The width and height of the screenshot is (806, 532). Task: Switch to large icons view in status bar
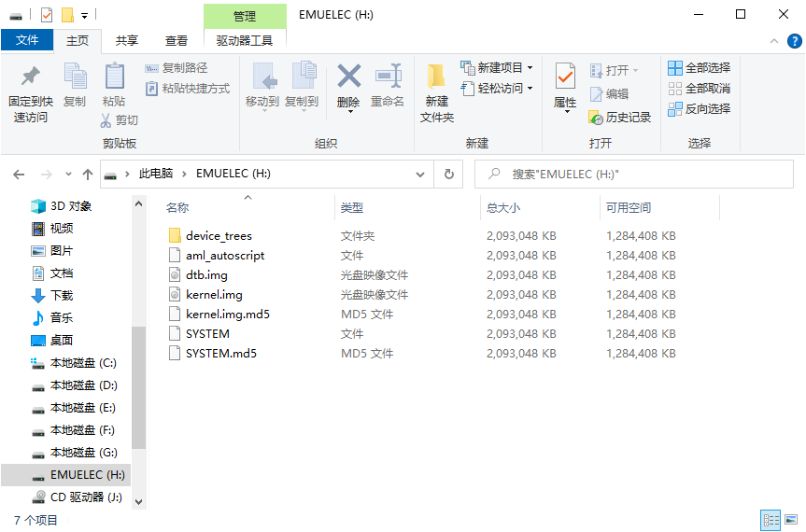click(791, 520)
